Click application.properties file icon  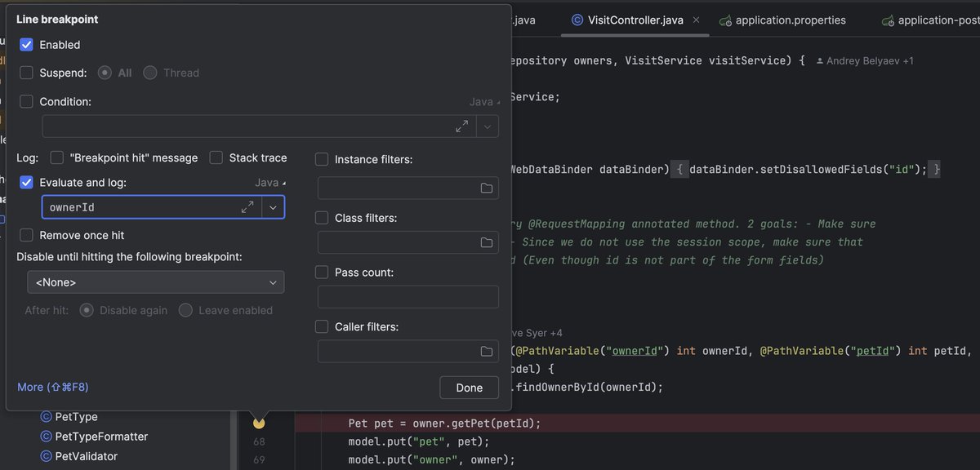[x=724, y=20]
